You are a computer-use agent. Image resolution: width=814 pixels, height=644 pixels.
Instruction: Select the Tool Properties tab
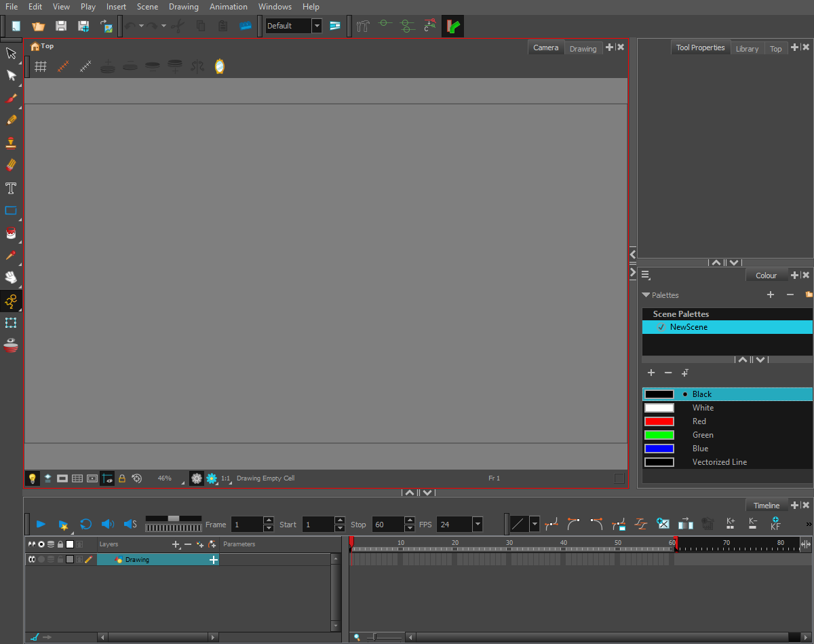click(701, 48)
